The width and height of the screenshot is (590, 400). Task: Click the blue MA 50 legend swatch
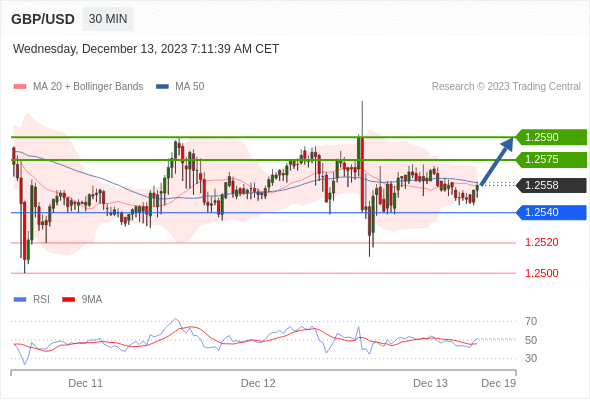(162, 87)
